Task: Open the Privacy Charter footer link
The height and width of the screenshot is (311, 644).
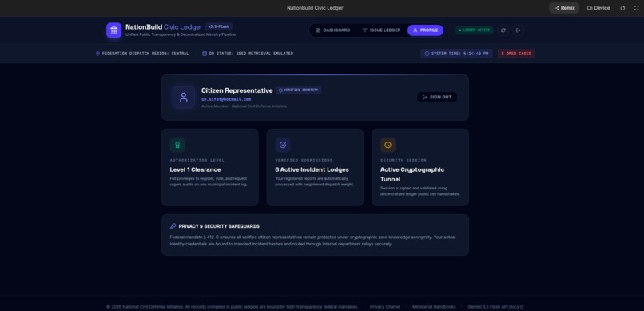Action: click(385, 307)
